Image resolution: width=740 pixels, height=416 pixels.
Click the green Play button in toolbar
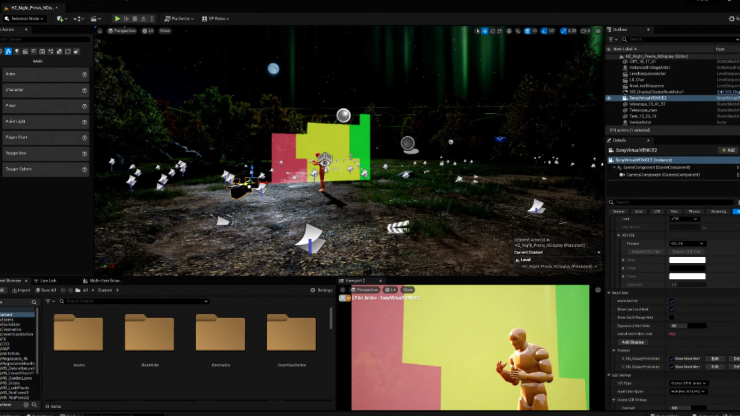point(117,18)
